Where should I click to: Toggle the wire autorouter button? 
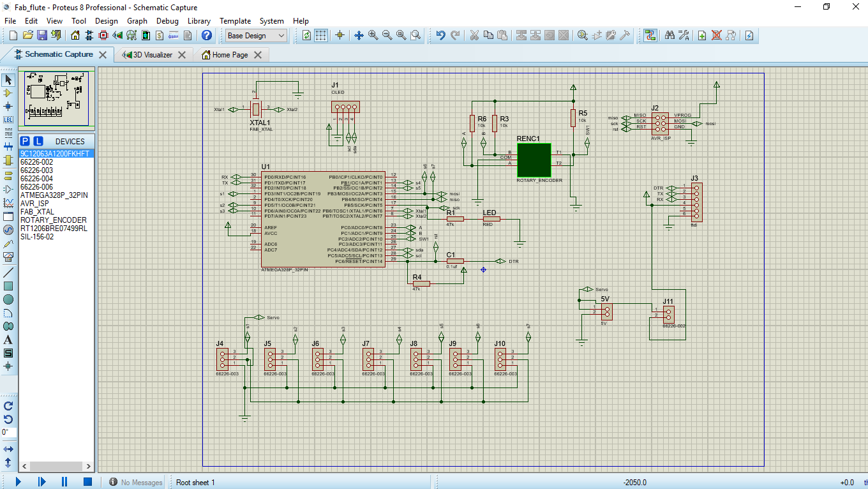tap(650, 36)
